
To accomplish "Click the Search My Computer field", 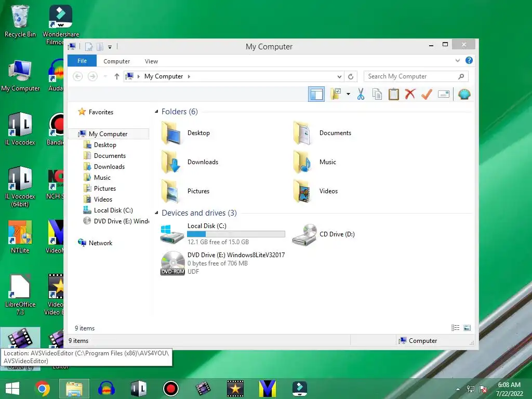I will 416,76.
